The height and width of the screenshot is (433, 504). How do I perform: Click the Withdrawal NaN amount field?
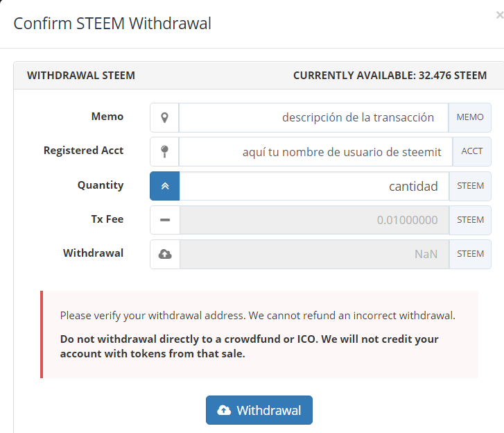[314, 254]
